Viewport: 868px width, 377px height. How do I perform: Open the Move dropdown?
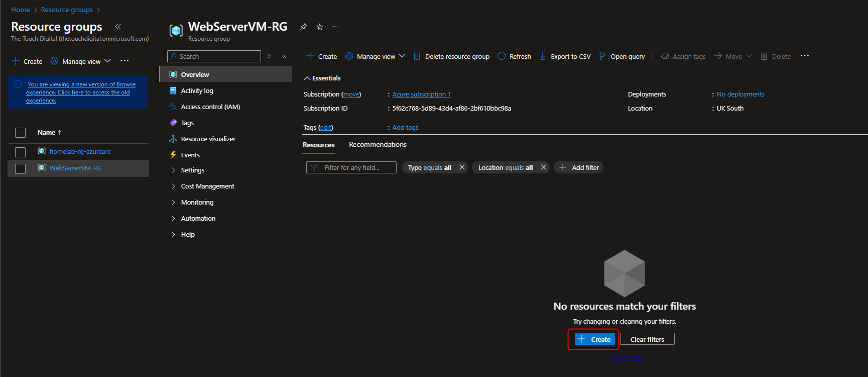pyautogui.click(x=733, y=56)
